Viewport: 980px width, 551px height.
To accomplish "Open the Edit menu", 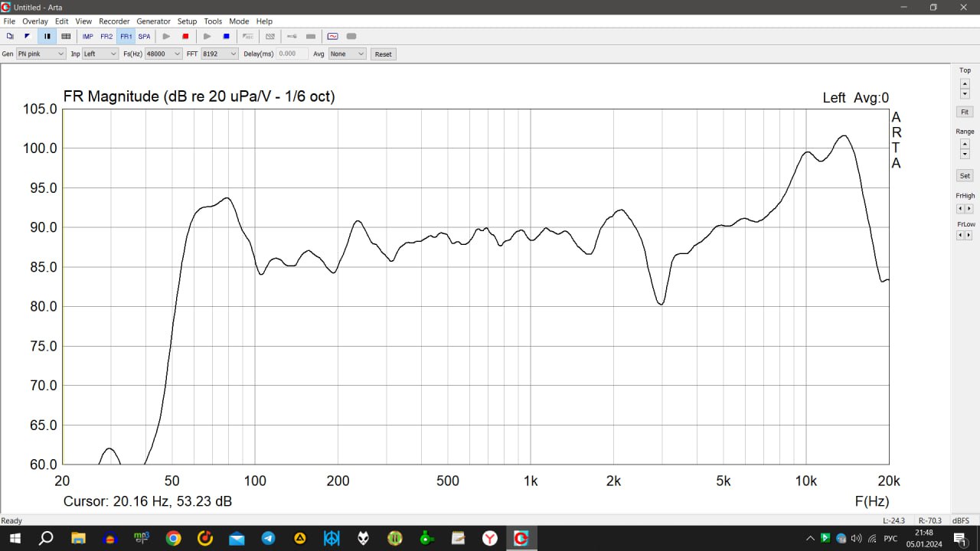I will [x=62, y=21].
